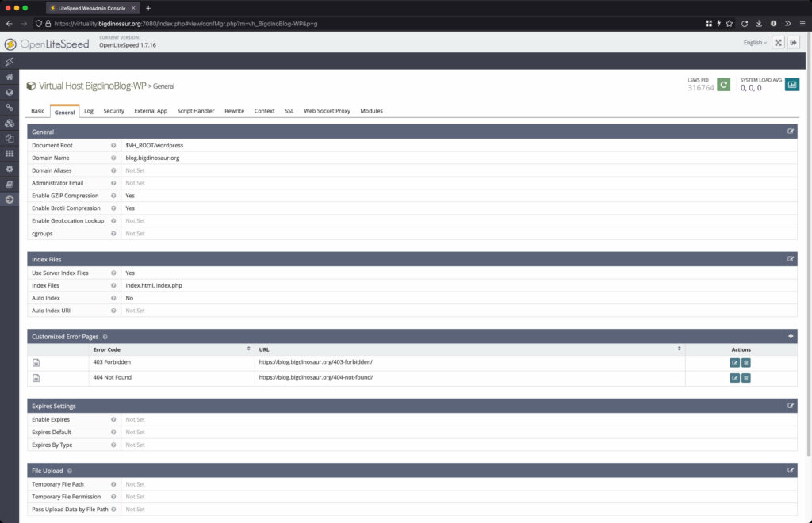
Task: Open the WebAdmin home icon in the sidebar
Action: (x=9, y=76)
